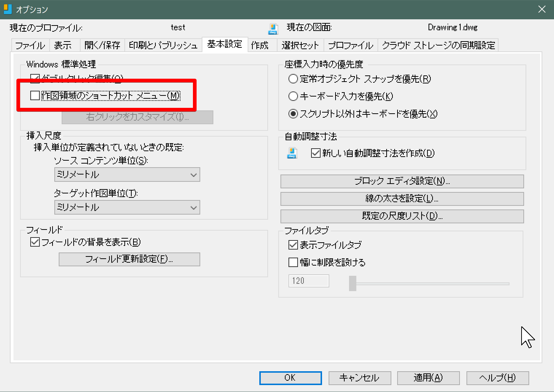Open ブロック エディタ設定 button

point(402,181)
